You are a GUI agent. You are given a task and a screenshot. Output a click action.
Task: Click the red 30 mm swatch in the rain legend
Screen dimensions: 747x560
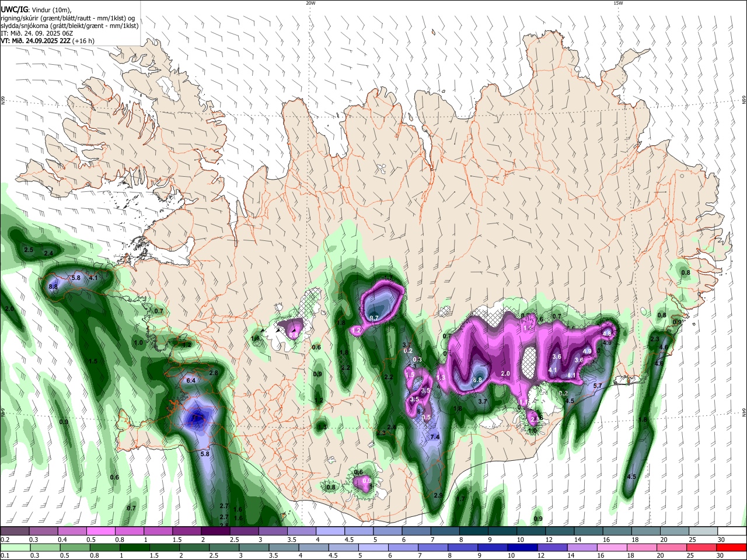tap(732, 547)
